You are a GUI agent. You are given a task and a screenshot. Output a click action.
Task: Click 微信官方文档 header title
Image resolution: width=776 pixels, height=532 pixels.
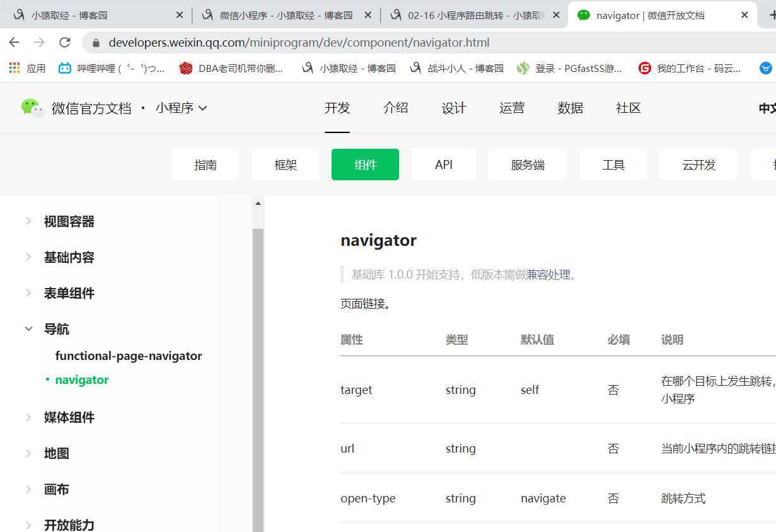click(91, 108)
